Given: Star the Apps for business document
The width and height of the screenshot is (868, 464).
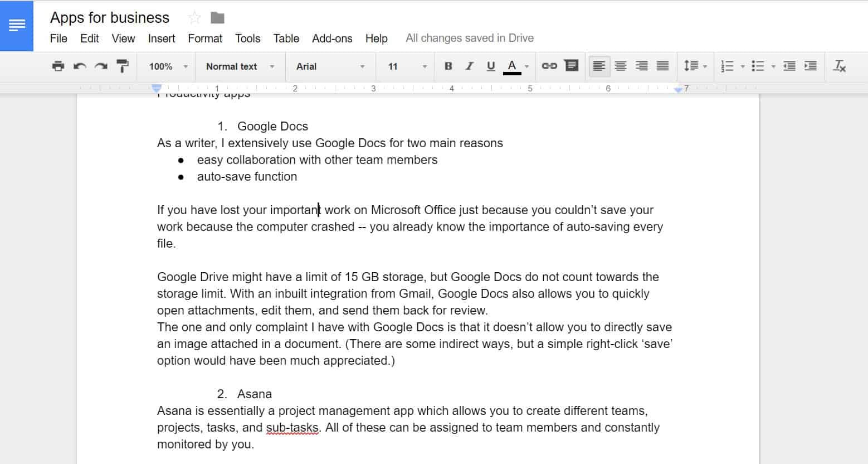Looking at the screenshot, I should [194, 18].
